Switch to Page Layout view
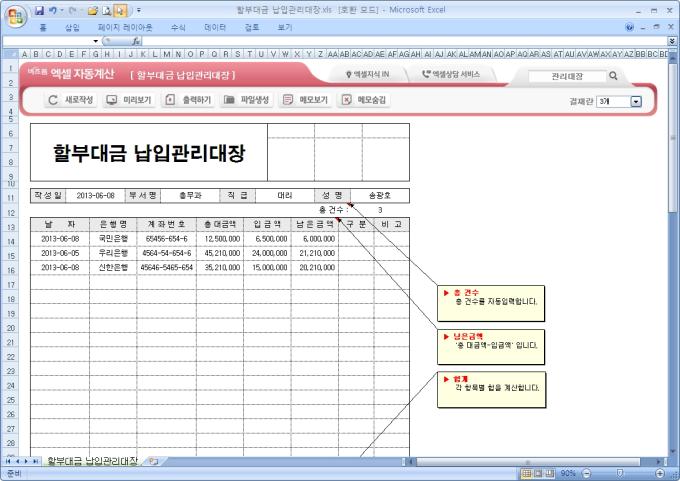680x481 pixels. point(539,473)
